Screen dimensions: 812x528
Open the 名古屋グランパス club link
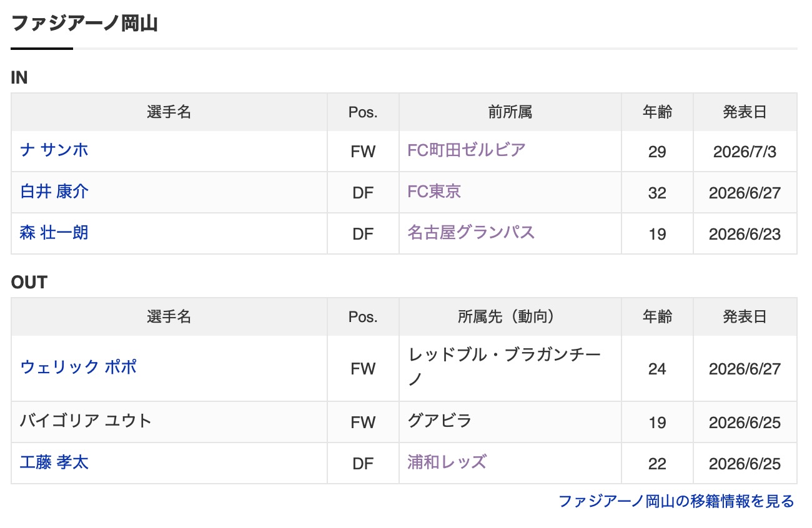pos(471,233)
